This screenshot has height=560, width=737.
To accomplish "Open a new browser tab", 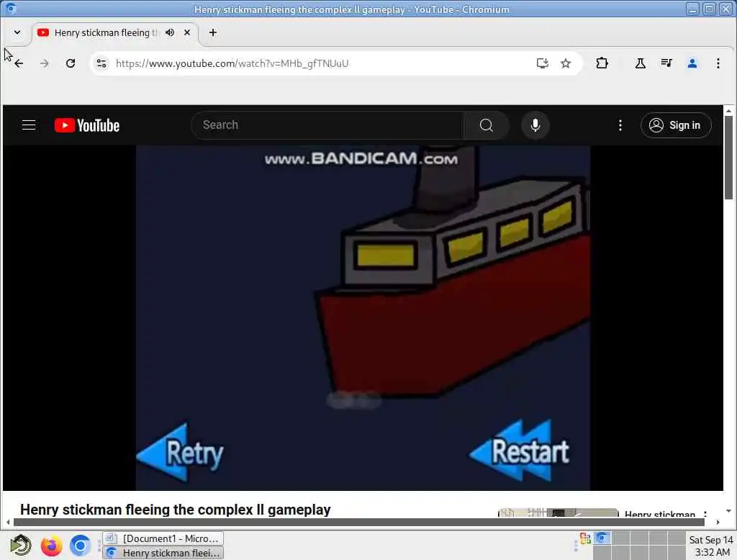I will point(213,32).
